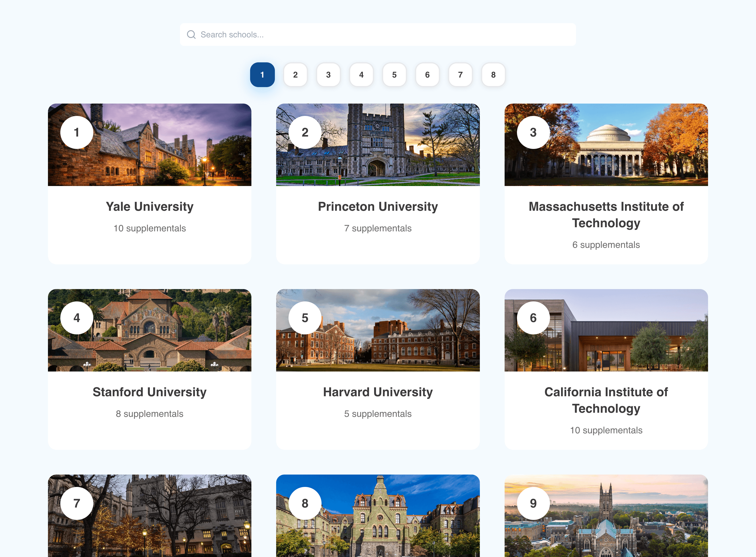This screenshot has width=756, height=557.
Task: Open the rank 7 school photo
Action: coord(150,516)
